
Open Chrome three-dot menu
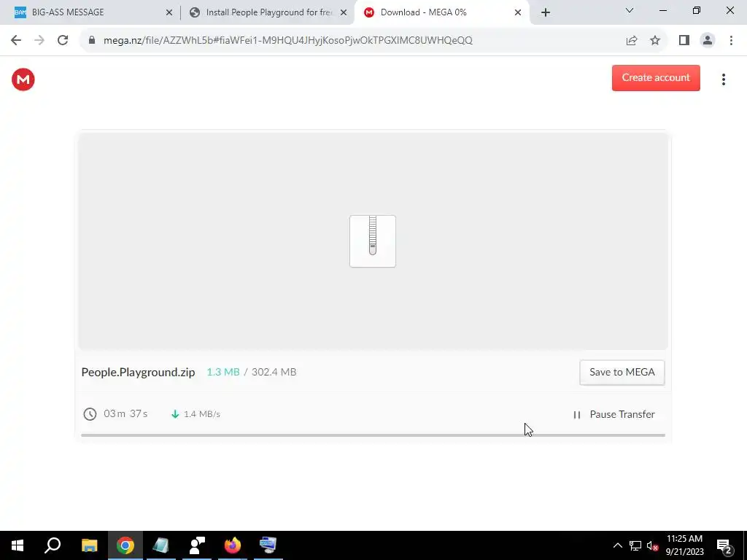(731, 41)
